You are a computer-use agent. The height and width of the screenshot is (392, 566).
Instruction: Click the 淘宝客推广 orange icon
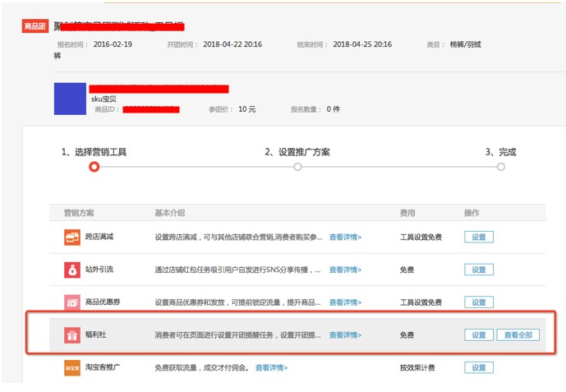72,367
